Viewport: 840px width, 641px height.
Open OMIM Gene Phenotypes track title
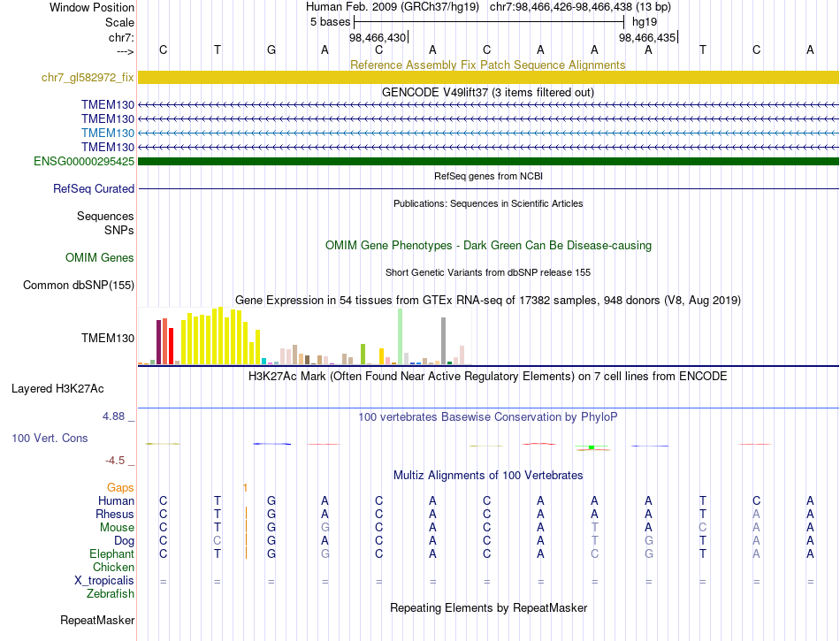point(488,245)
